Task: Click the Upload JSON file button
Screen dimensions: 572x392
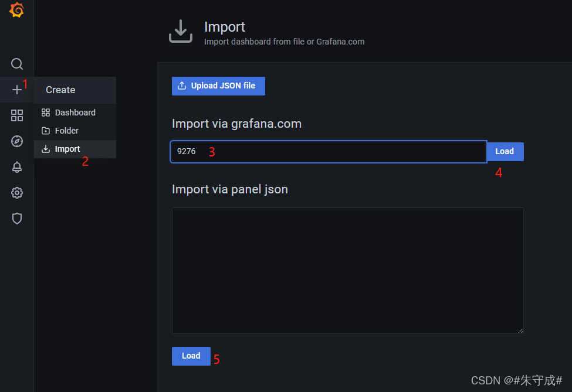Action: point(218,86)
